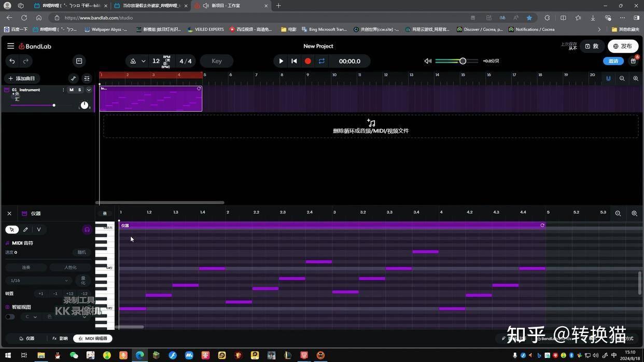The image size is (644, 362).
Task: Open the Key selector
Action: point(217,61)
